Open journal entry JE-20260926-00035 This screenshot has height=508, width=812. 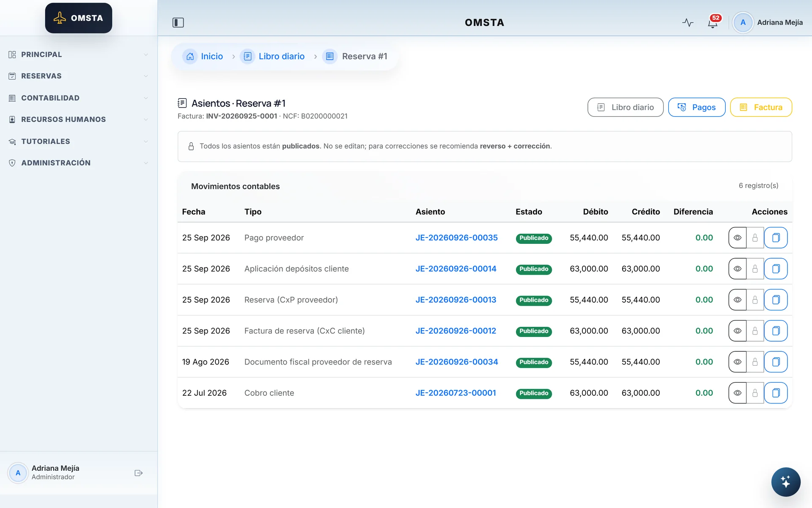(x=456, y=238)
